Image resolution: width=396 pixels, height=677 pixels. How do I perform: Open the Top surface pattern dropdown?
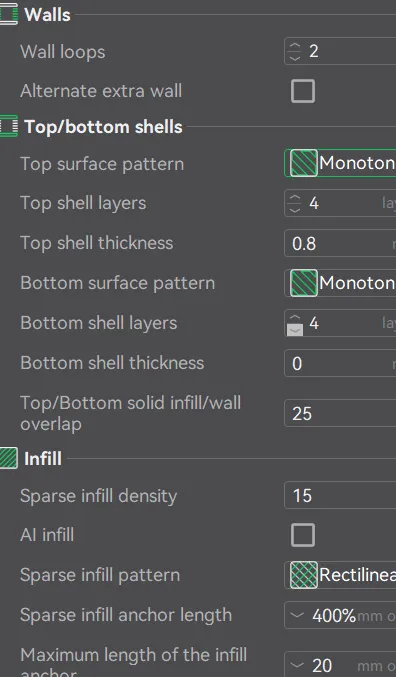click(x=340, y=163)
